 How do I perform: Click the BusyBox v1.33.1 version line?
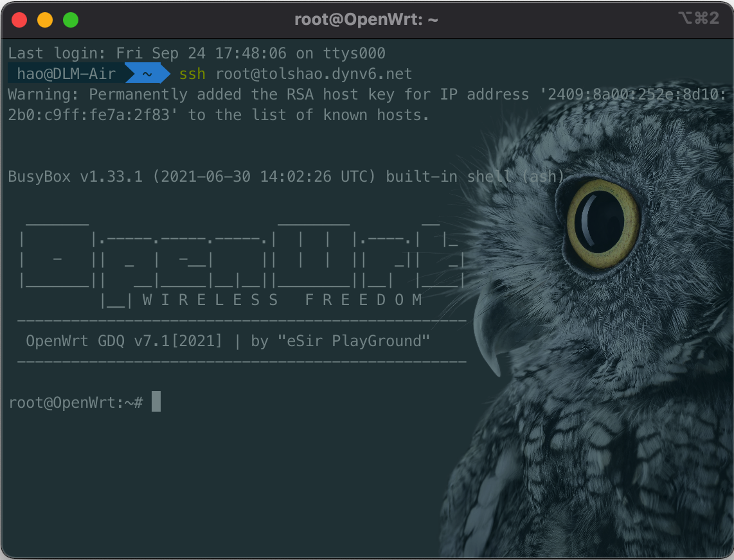[x=286, y=177]
